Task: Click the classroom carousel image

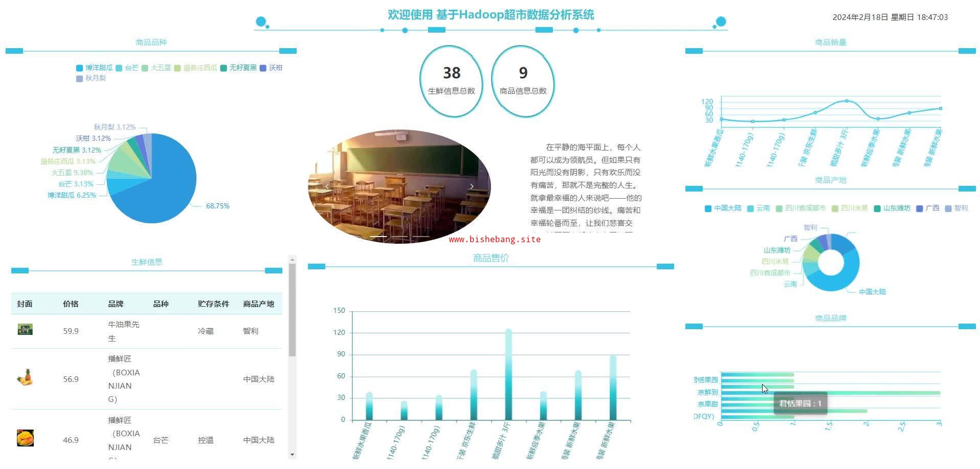Action: coord(399,186)
